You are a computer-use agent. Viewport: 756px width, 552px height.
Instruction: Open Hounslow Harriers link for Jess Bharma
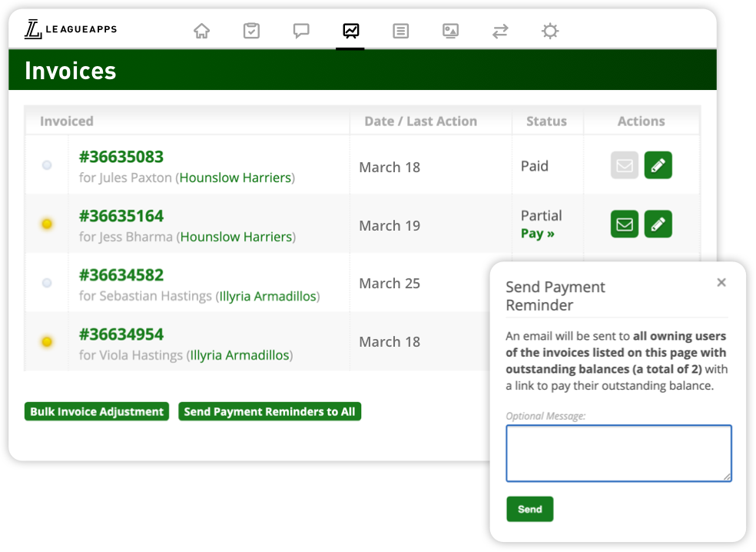point(237,237)
